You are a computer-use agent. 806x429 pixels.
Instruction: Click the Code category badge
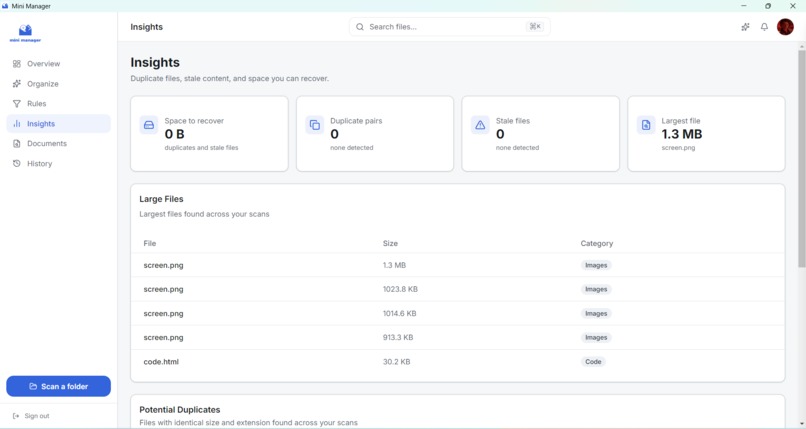pos(593,362)
